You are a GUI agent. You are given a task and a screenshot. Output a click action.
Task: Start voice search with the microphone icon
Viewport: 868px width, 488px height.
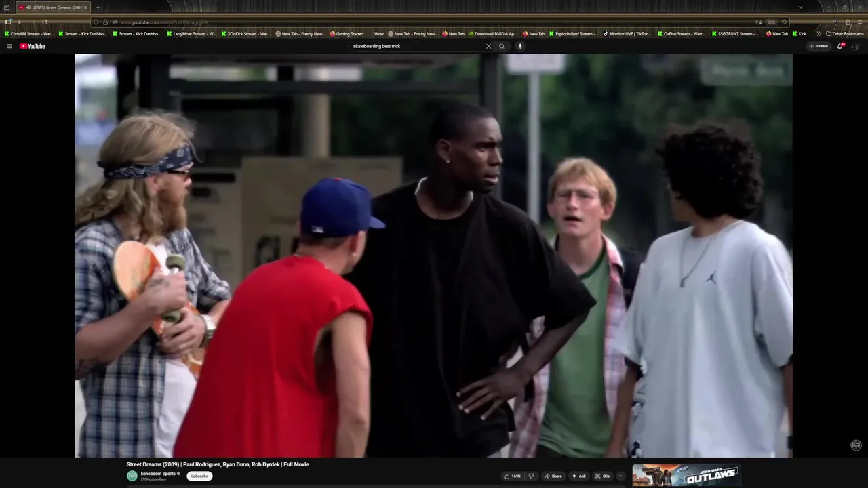coord(520,46)
